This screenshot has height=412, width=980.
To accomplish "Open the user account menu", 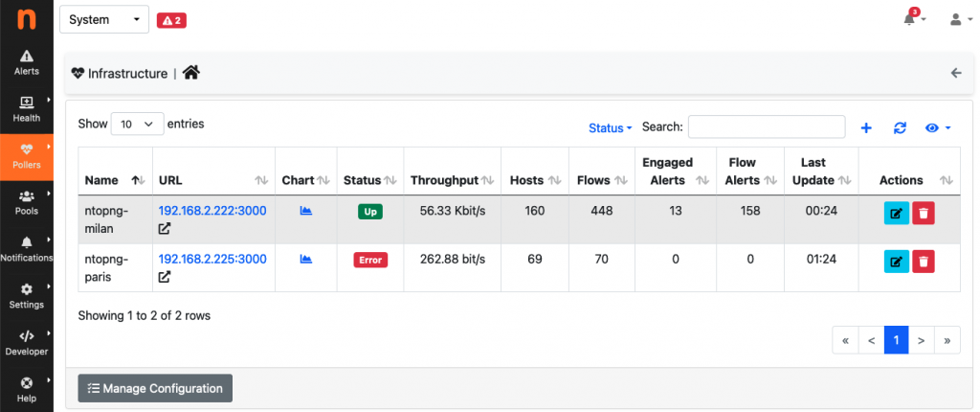I will click(x=959, y=19).
